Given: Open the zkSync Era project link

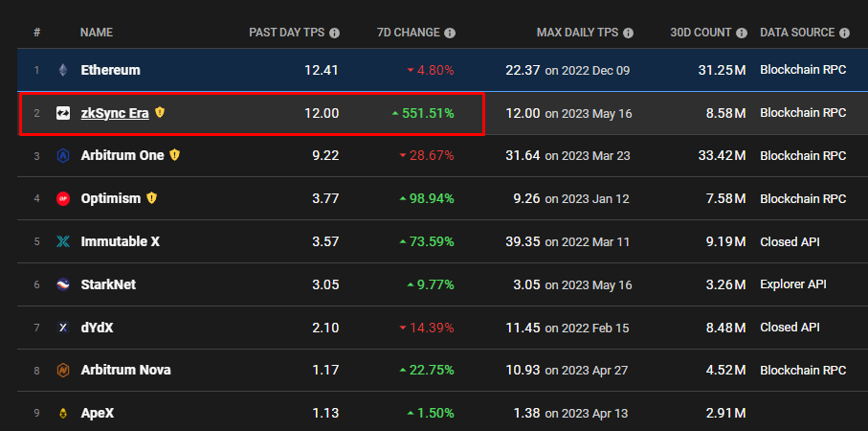Looking at the screenshot, I should tap(114, 113).
